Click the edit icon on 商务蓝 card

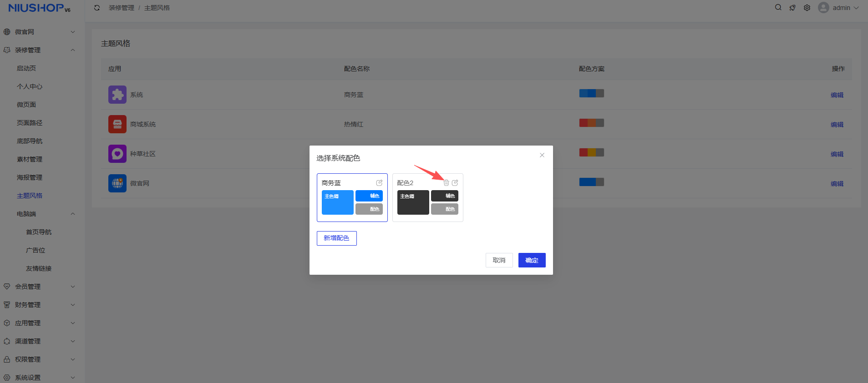coord(379,183)
